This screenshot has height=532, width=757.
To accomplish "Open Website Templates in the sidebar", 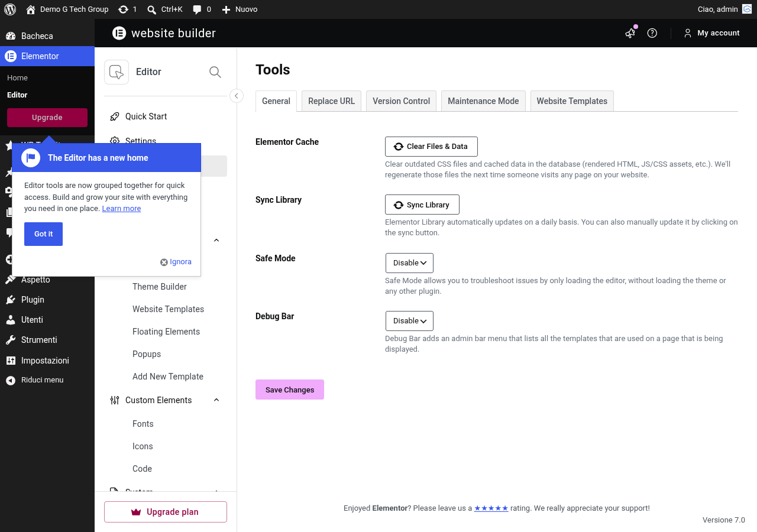I will click(168, 309).
